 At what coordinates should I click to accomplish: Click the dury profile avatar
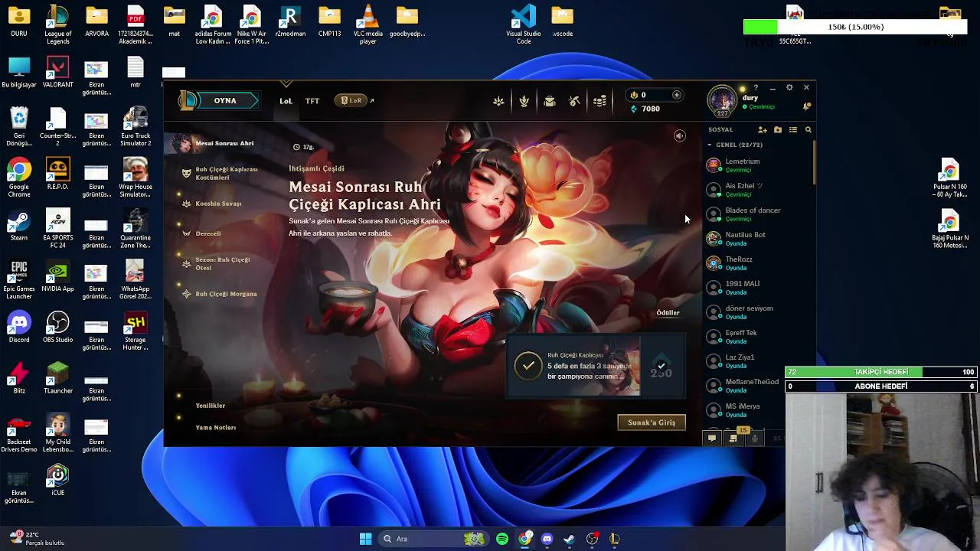(x=722, y=101)
